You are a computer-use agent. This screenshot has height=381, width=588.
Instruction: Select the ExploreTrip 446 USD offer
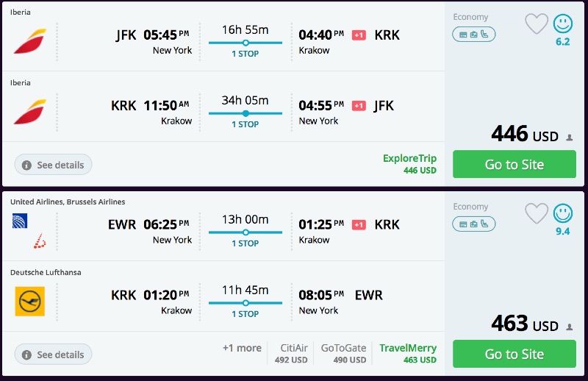(x=409, y=163)
